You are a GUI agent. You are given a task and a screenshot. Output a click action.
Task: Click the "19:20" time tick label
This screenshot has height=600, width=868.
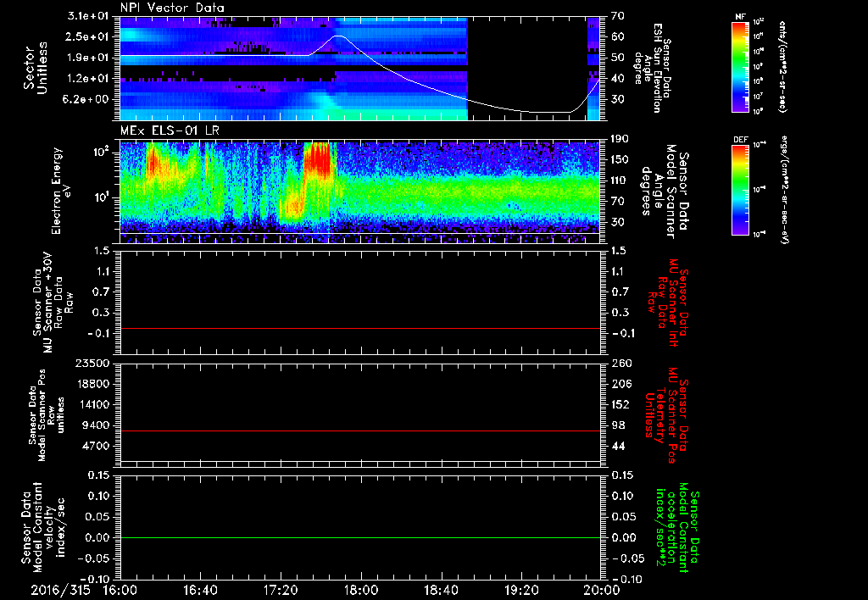pyautogui.click(x=521, y=590)
